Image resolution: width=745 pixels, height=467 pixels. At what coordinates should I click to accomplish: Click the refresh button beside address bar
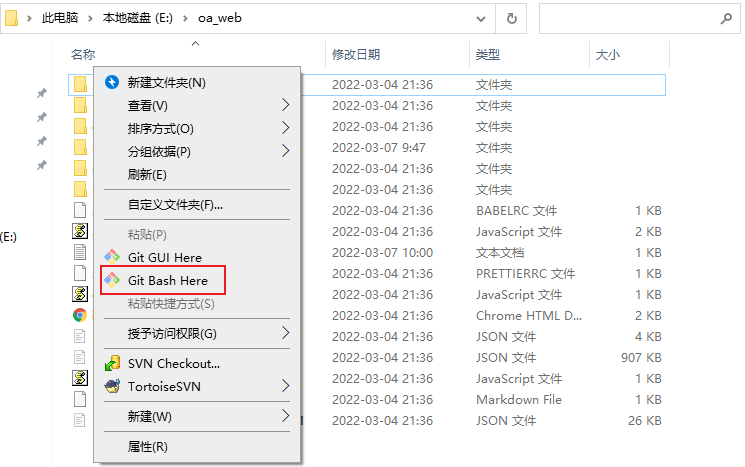[511, 19]
